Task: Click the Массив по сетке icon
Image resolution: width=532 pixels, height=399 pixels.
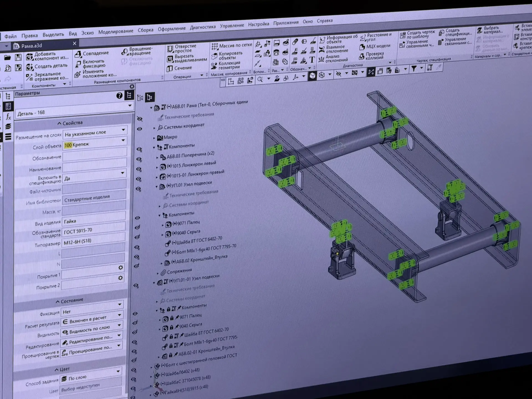Action: (x=214, y=46)
